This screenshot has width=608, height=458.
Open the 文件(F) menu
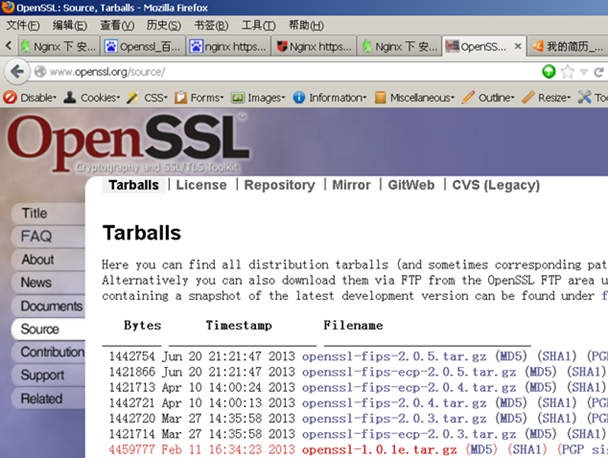pos(23,26)
